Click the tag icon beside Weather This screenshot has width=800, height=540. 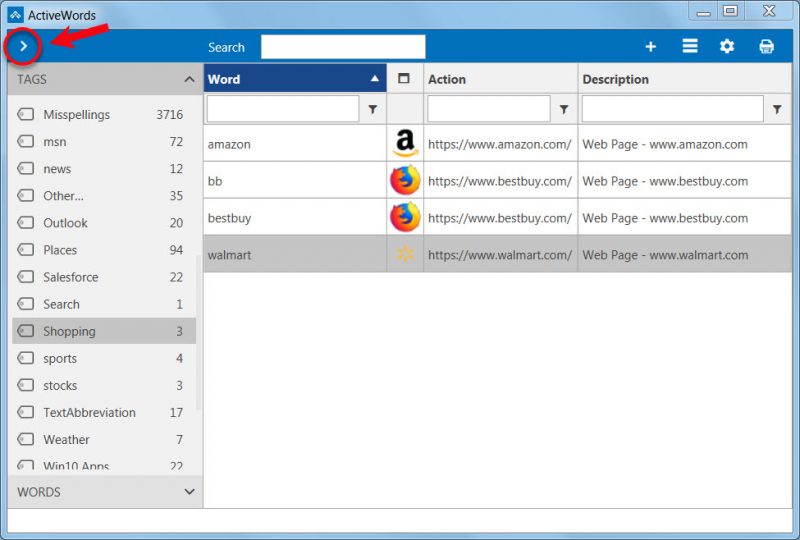pyautogui.click(x=26, y=439)
